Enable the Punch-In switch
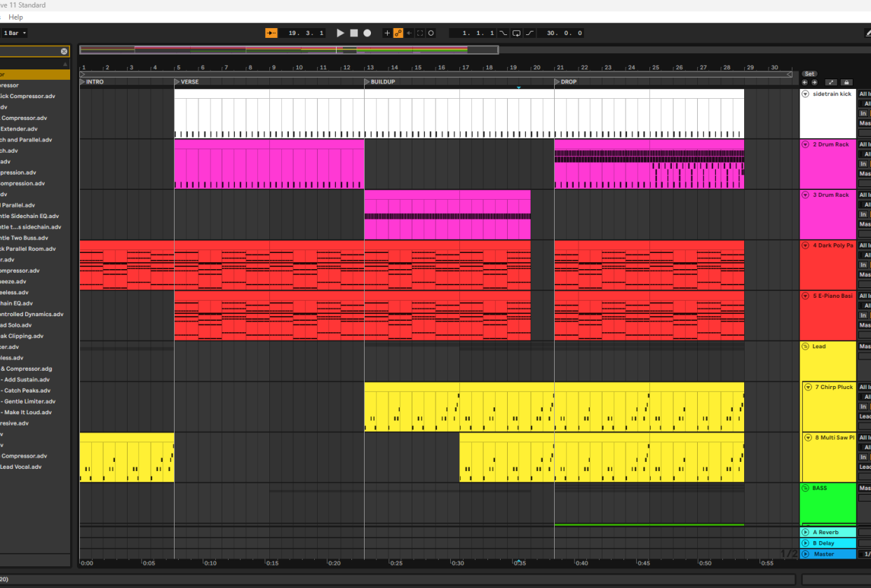The image size is (871, 588). (x=504, y=33)
